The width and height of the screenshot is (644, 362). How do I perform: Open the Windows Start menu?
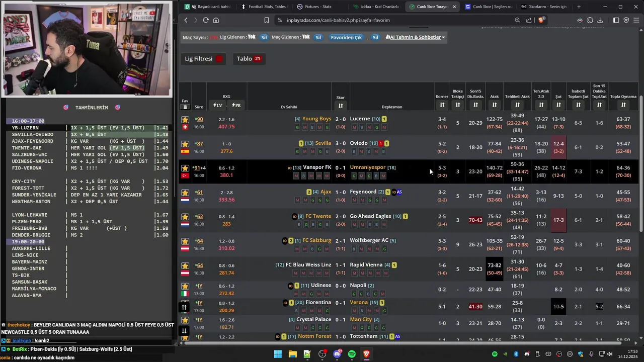tap(278, 354)
